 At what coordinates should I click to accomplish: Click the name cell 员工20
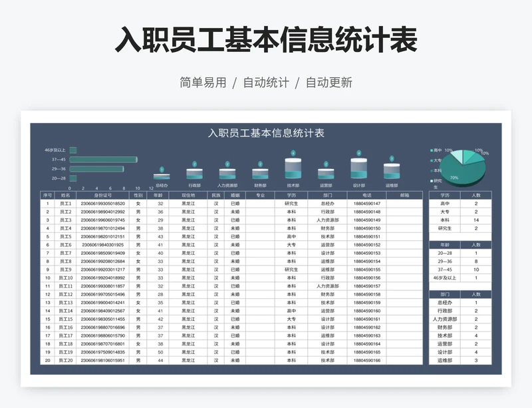65,361
